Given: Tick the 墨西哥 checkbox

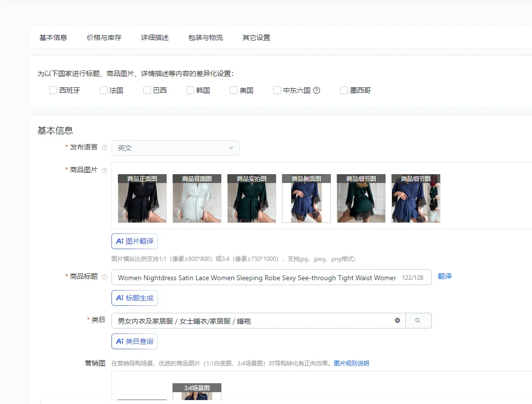Looking at the screenshot, I should coord(344,90).
